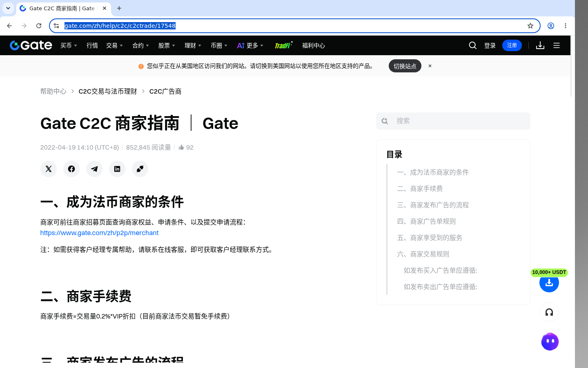Share article on Facebook
The height and width of the screenshot is (368, 588).
click(71, 169)
